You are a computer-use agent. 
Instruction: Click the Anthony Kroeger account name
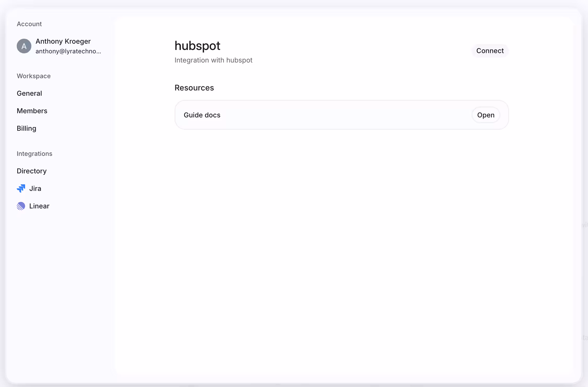click(63, 41)
